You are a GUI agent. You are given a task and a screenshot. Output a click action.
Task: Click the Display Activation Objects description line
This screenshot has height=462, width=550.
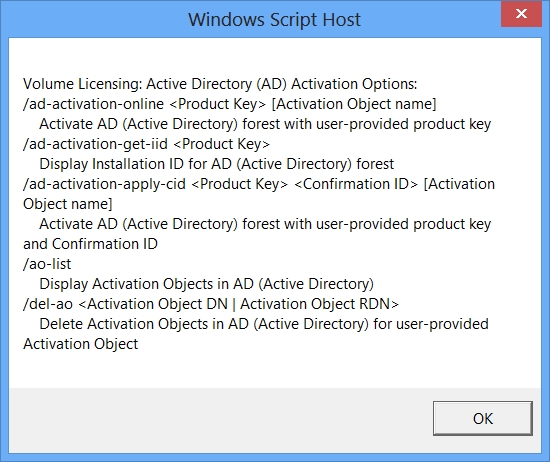[x=207, y=284]
